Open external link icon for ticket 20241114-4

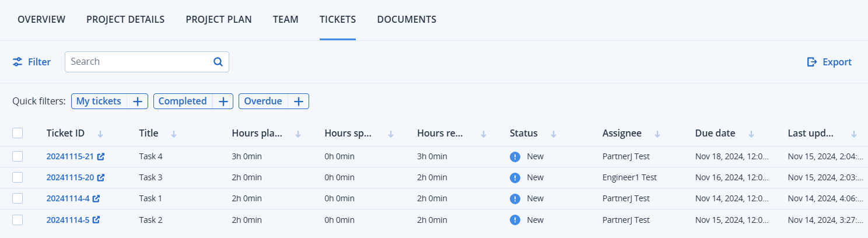(96, 198)
